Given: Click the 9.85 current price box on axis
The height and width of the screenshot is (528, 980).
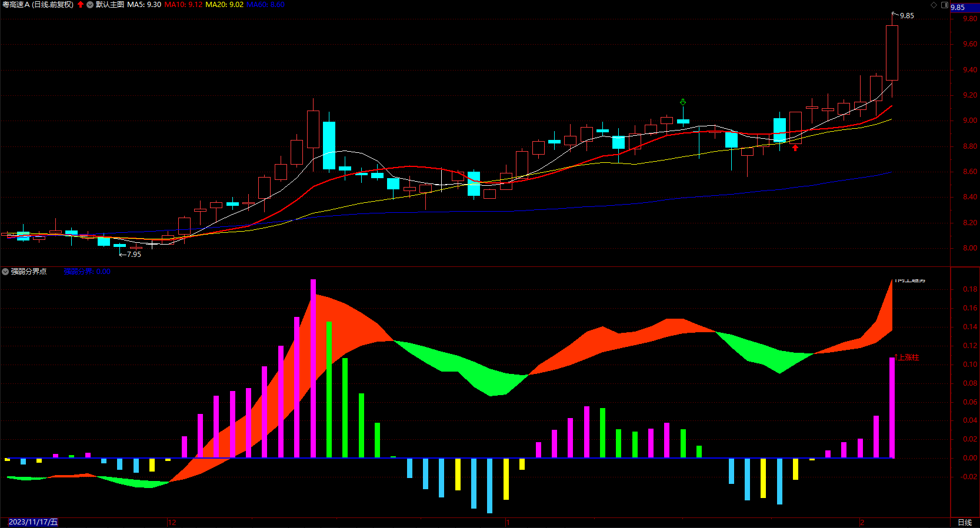Looking at the screenshot, I should tap(965, 8).
